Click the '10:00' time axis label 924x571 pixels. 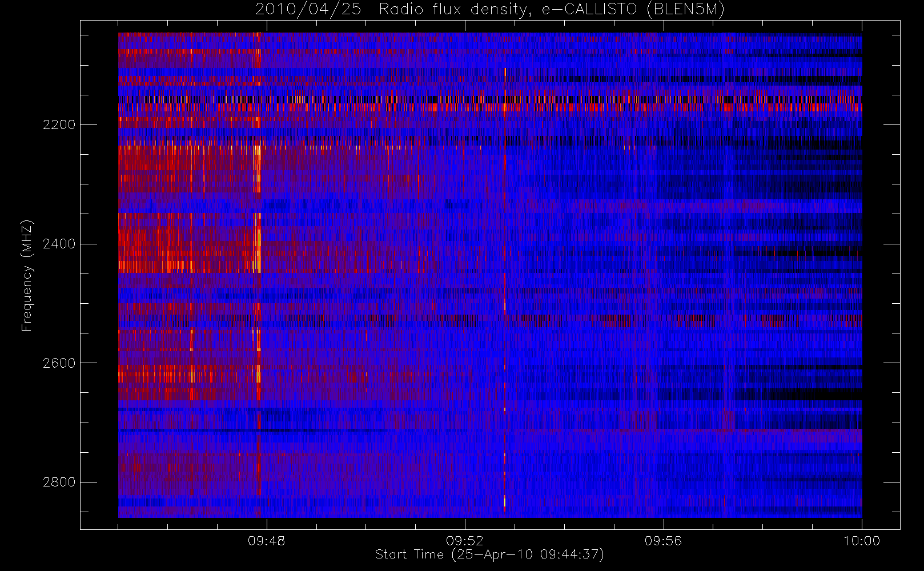click(x=862, y=541)
